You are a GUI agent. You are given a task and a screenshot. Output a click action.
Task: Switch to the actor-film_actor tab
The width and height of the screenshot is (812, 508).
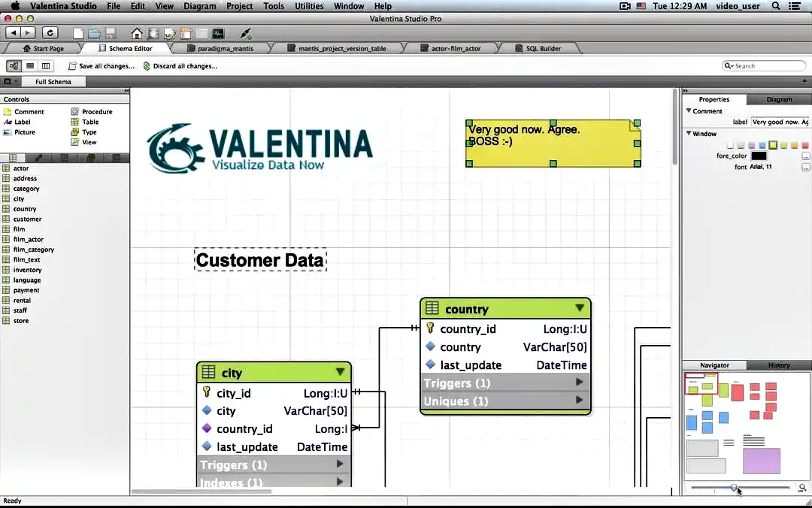click(x=450, y=48)
